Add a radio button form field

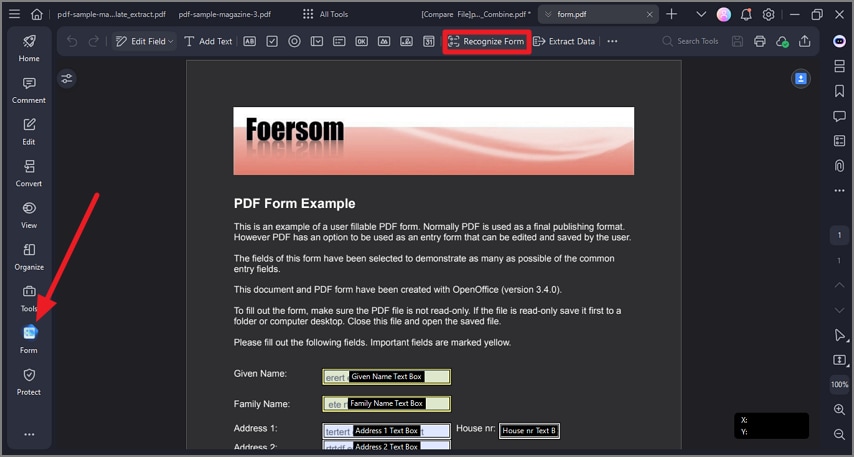(x=294, y=41)
